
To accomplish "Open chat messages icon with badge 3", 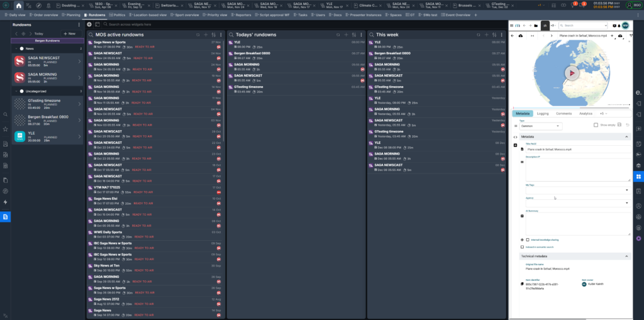I will (x=582, y=5).
